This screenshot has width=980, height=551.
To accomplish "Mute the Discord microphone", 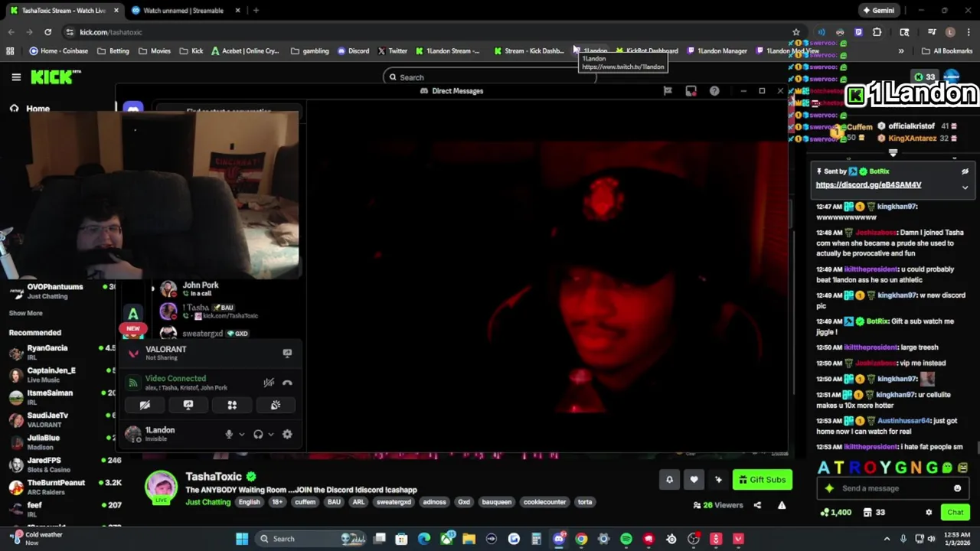I will 228,435.
